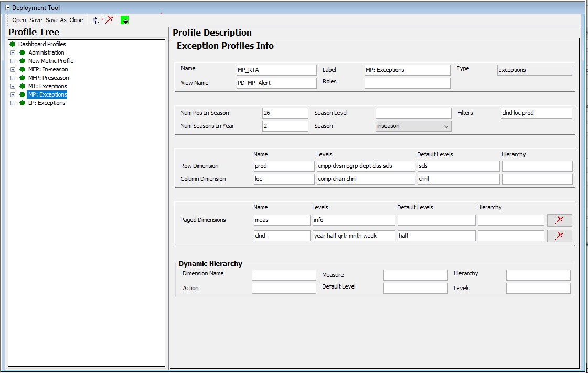The image size is (588, 373).
Task: Select MT: Exceptions profile
Action: coord(48,86)
